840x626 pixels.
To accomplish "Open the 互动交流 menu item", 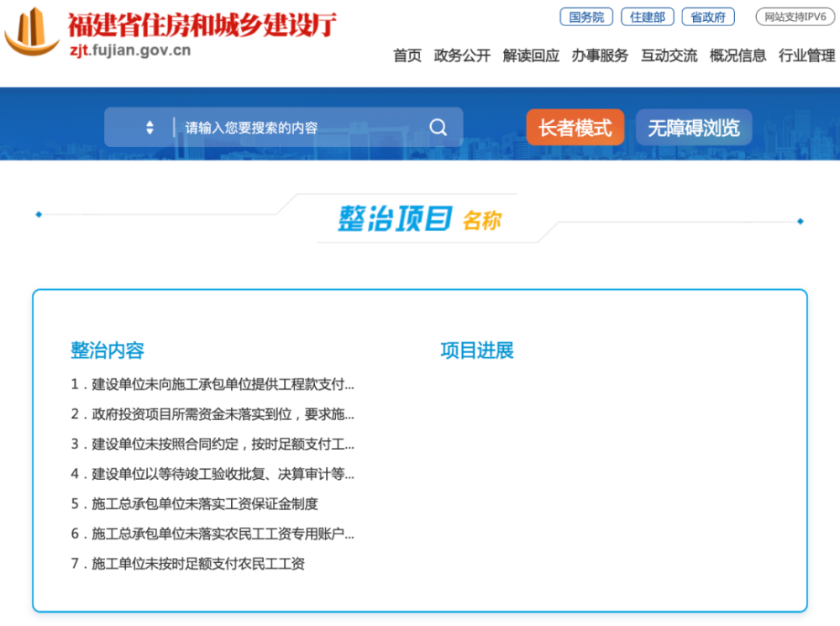I will [669, 55].
